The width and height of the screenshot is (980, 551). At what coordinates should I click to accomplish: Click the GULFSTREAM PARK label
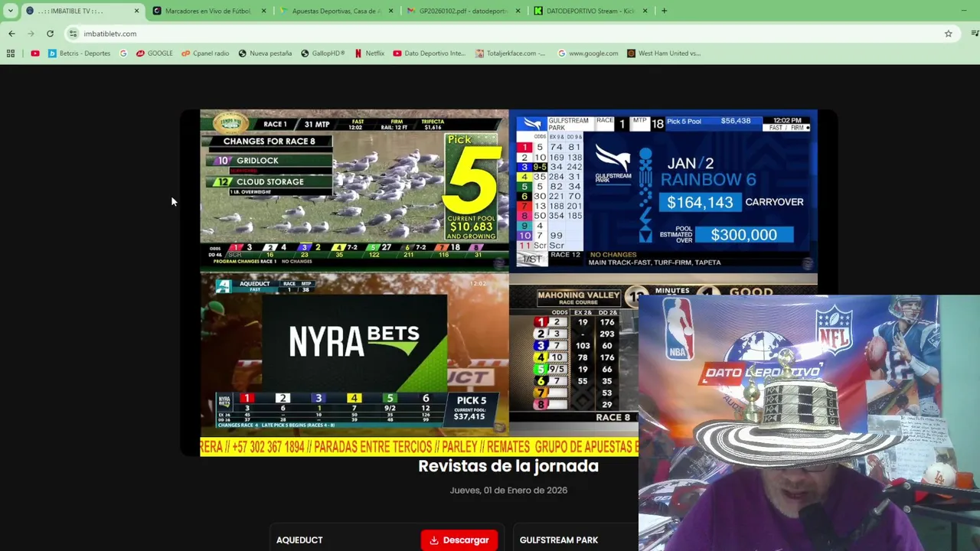(559, 540)
